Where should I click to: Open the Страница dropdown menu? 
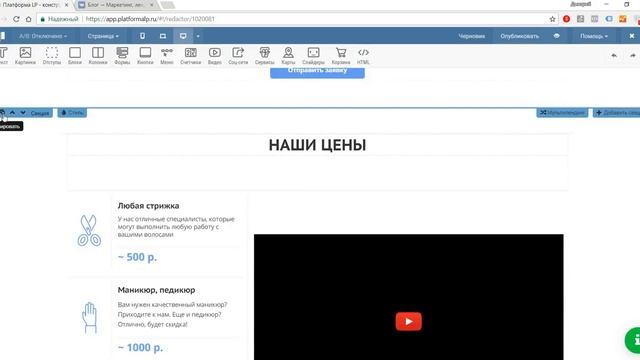[103, 36]
